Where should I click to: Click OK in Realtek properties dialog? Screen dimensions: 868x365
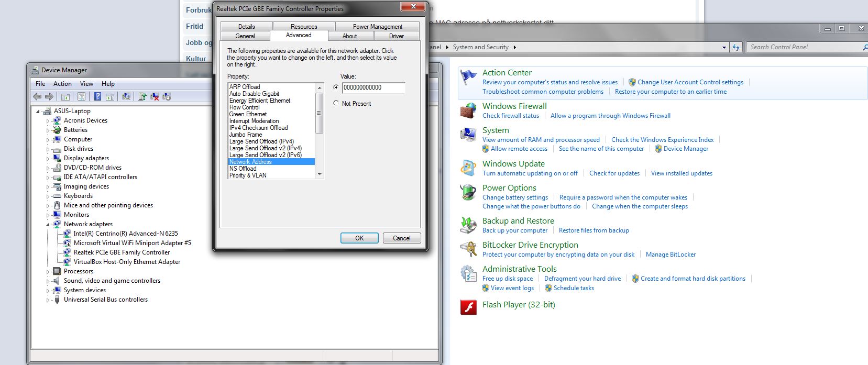pos(359,238)
